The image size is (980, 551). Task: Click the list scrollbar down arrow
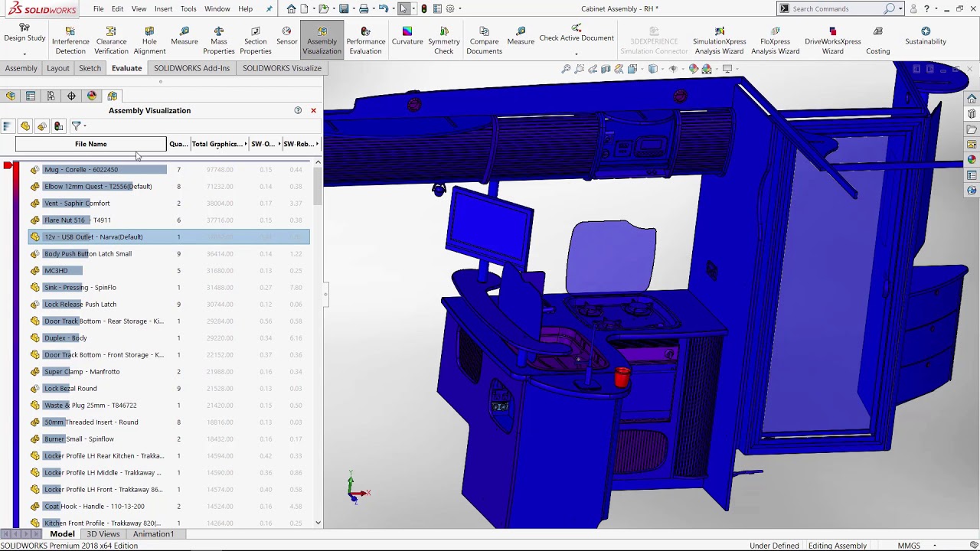[x=318, y=523]
